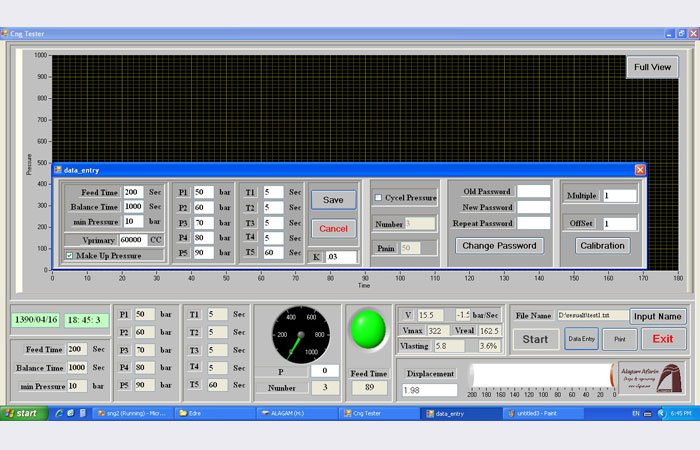The image size is (700, 450).
Task: Focus the Old Password input field
Action: click(533, 191)
